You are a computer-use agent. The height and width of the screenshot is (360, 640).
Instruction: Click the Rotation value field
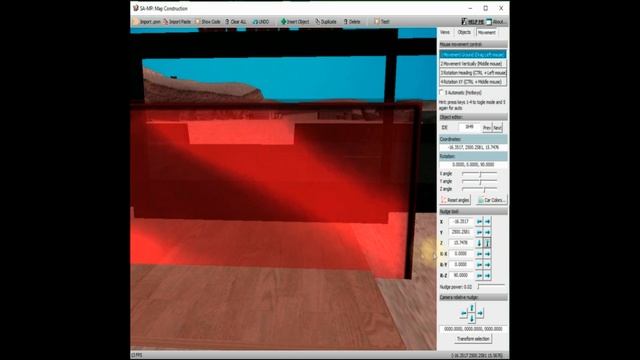[473, 164]
